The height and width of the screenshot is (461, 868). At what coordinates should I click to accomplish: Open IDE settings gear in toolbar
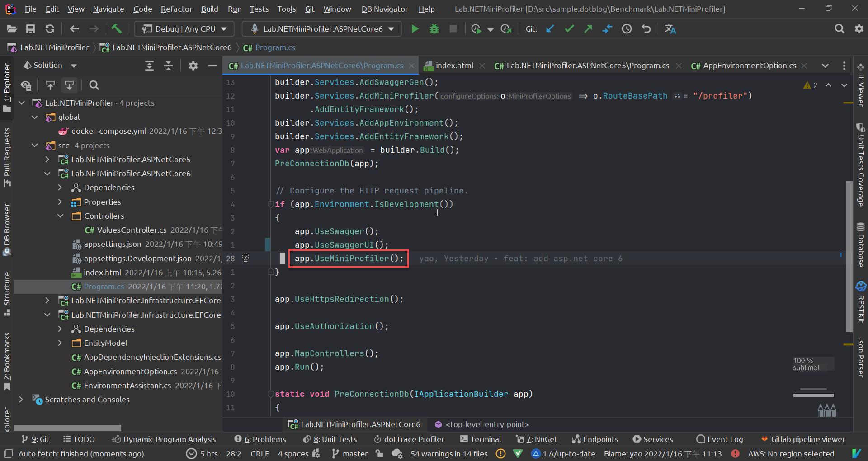[859, 29]
